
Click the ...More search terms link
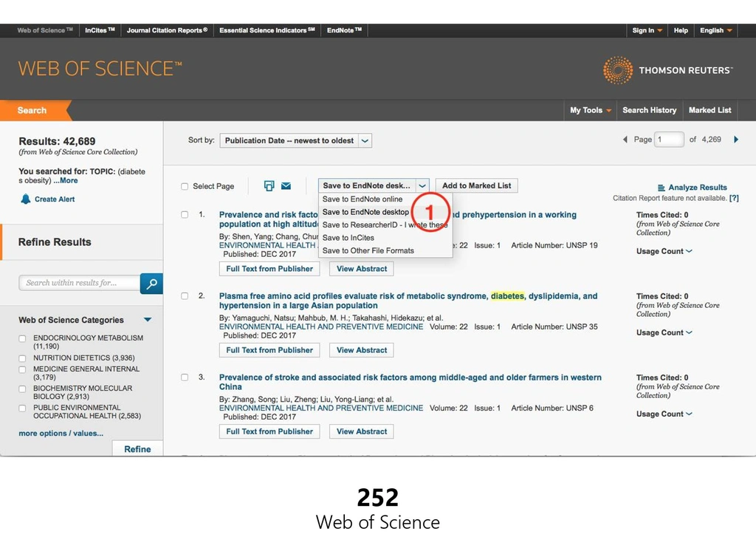point(66,180)
